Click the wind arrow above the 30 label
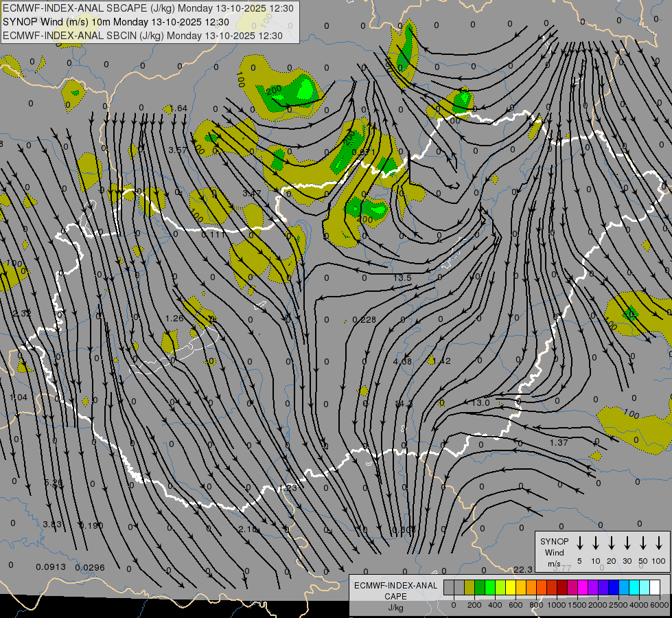The image size is (672, 618). click(x=627, y=543)
